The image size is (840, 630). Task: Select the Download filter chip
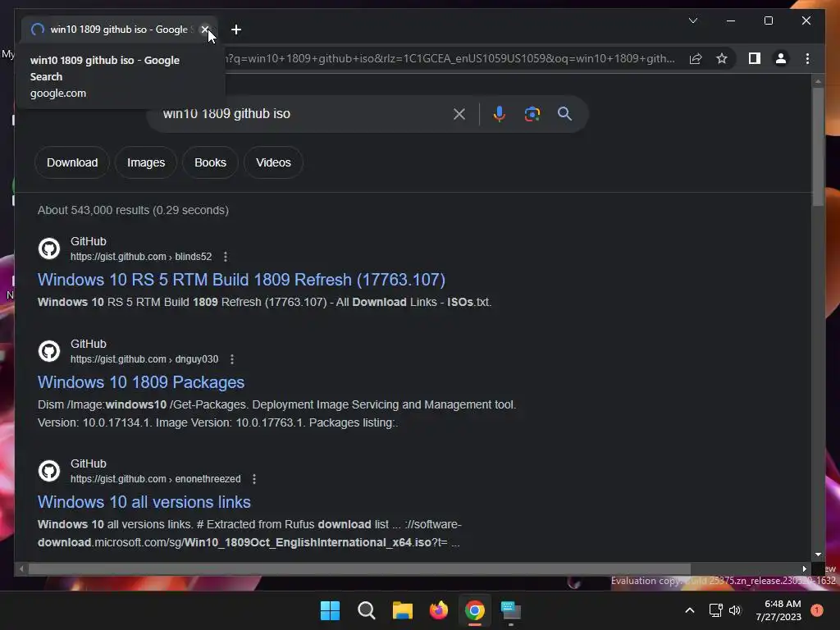coord(72,162)
